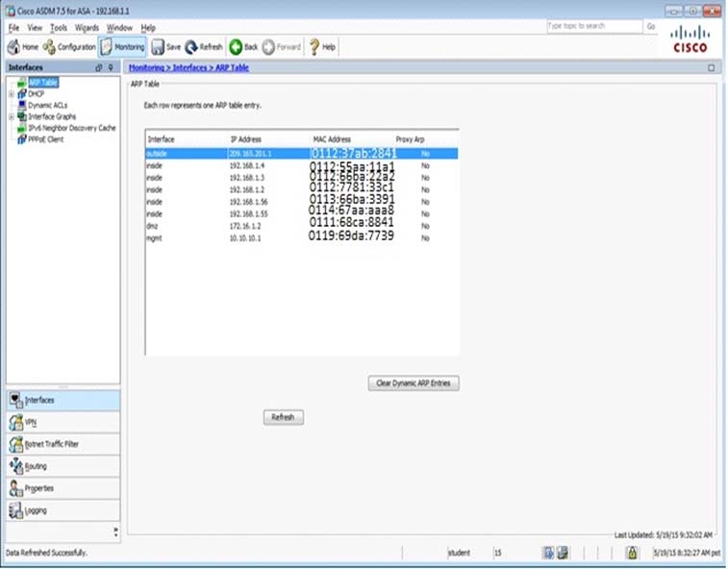Sort by MAC Address column header
Screen dimensions: 728x569
click(332, 139)
